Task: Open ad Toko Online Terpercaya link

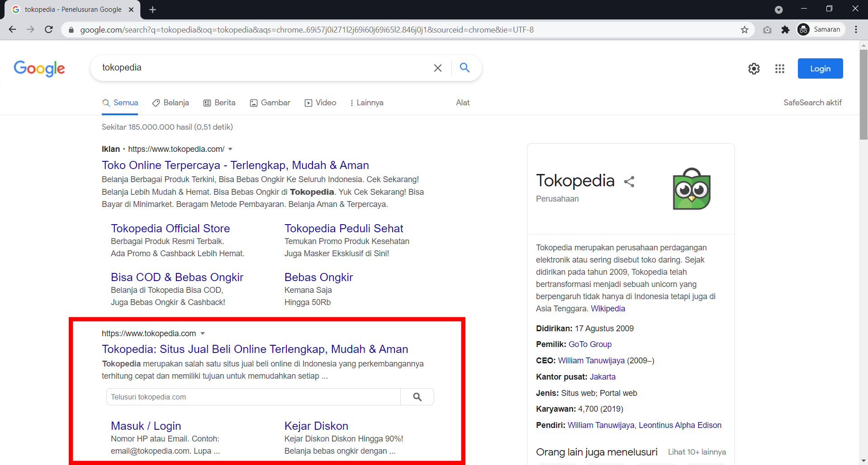Action: (235, 165)
